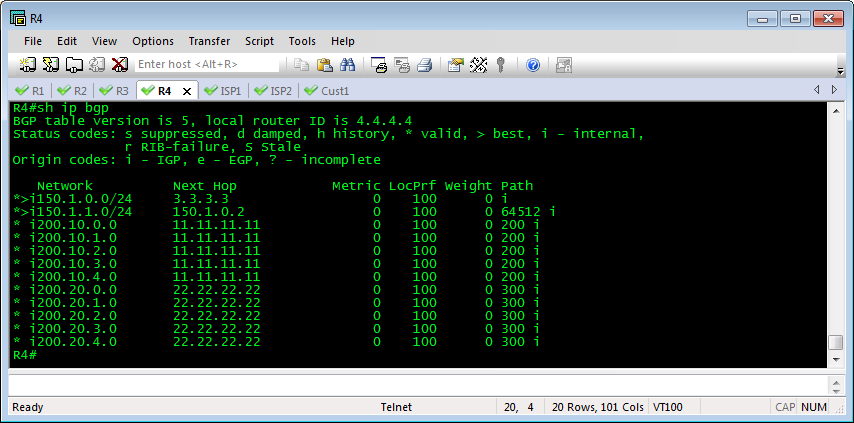Click the Print Screen icon
The image size is (854, 423).
(x=379, y=65)
